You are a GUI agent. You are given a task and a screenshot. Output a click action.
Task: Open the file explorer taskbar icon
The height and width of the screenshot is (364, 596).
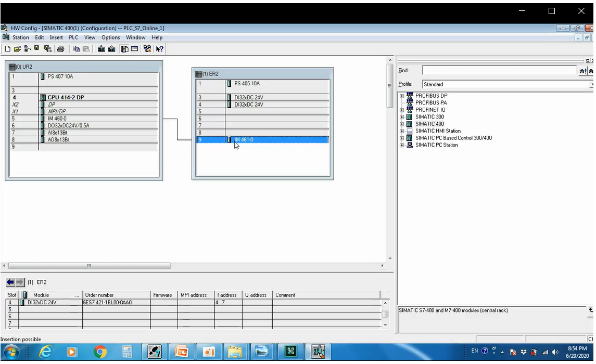[235, 352]
